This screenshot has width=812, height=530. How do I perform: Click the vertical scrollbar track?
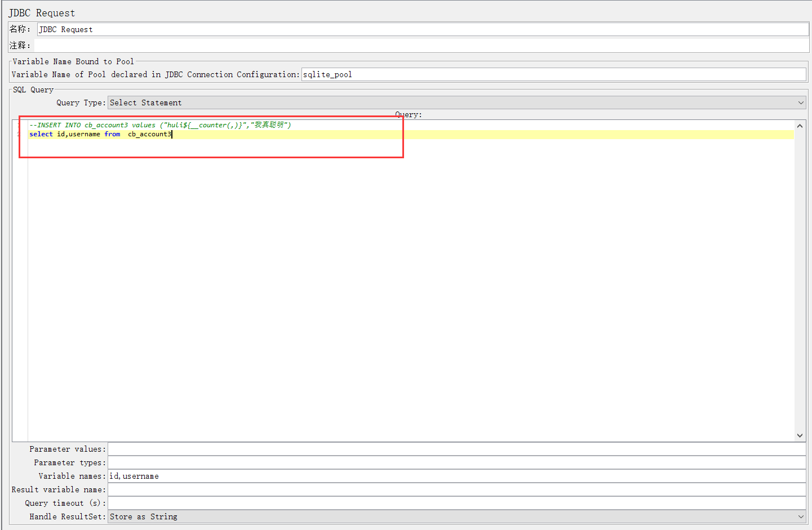click(x=800, y=282)
